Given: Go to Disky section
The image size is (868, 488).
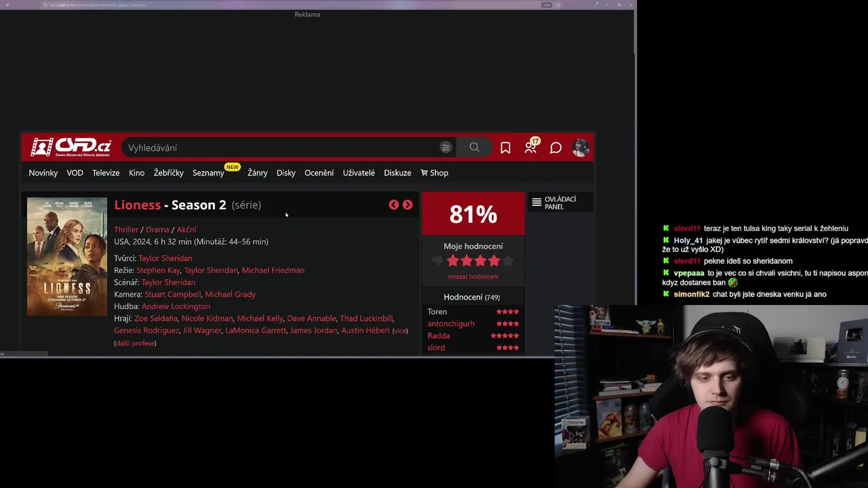Looking at the screenshot, I should (x=285, y=173).
